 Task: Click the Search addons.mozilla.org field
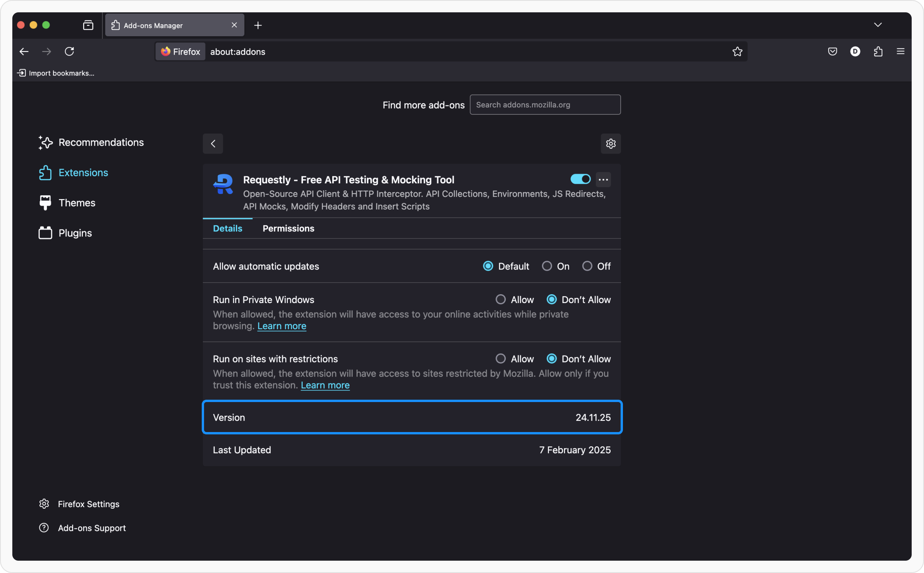click(x=545, y=105)
